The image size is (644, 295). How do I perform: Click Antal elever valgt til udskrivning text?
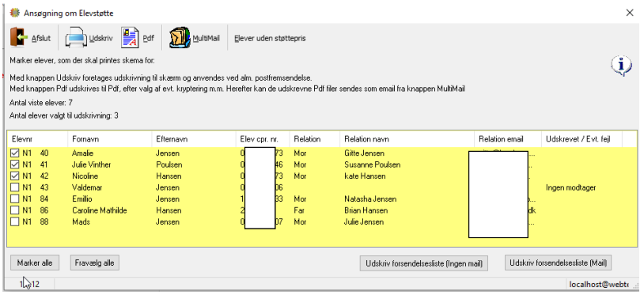[64, 115]
